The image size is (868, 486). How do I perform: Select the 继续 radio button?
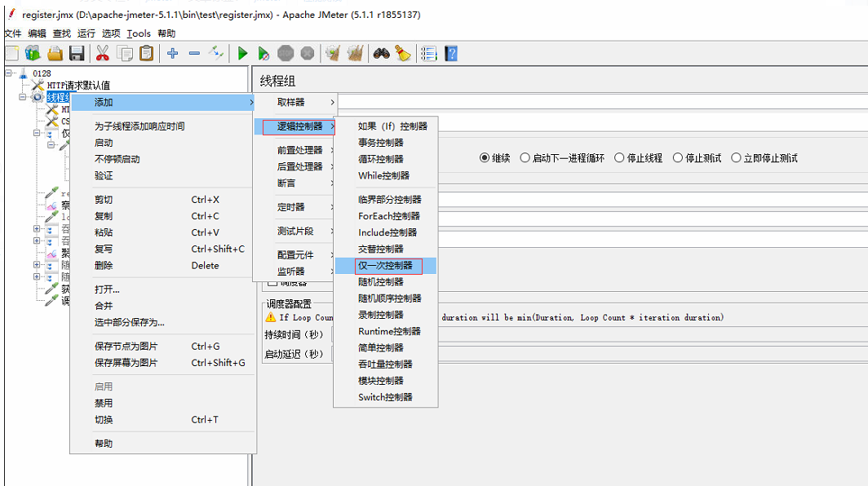pos(485,157)
